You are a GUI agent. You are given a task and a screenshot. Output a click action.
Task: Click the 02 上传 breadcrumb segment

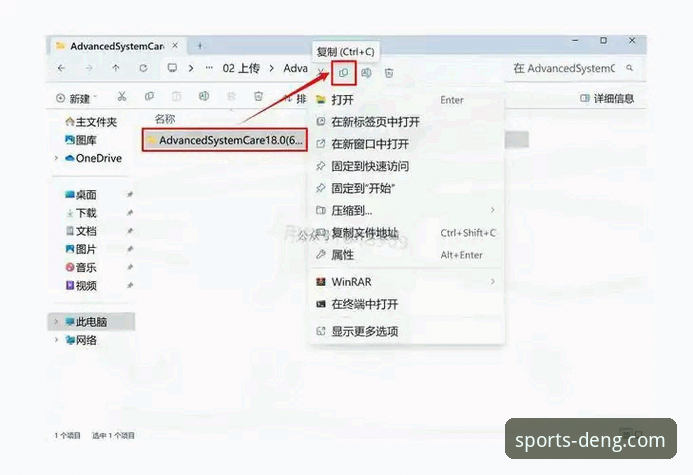(x=241, y=68)
